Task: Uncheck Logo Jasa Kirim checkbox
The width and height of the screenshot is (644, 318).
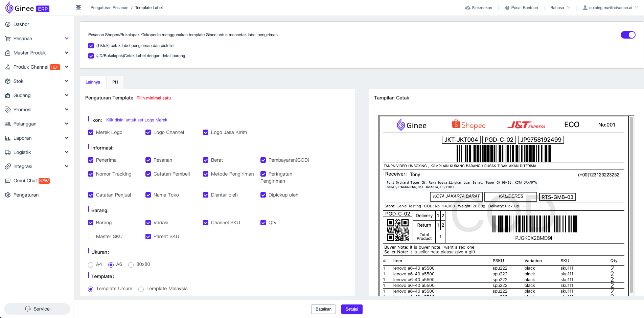Action: click(x=206, y=132)
